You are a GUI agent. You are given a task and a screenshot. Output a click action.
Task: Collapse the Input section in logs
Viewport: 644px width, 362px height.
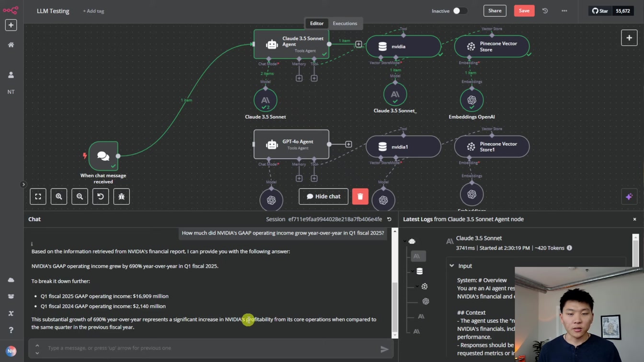(x=451, y=266)
